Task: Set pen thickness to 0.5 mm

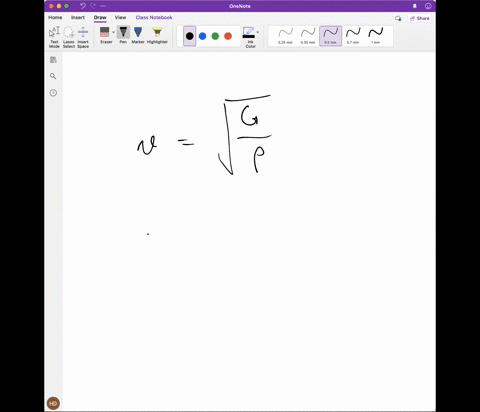Action: pos(330,36)
